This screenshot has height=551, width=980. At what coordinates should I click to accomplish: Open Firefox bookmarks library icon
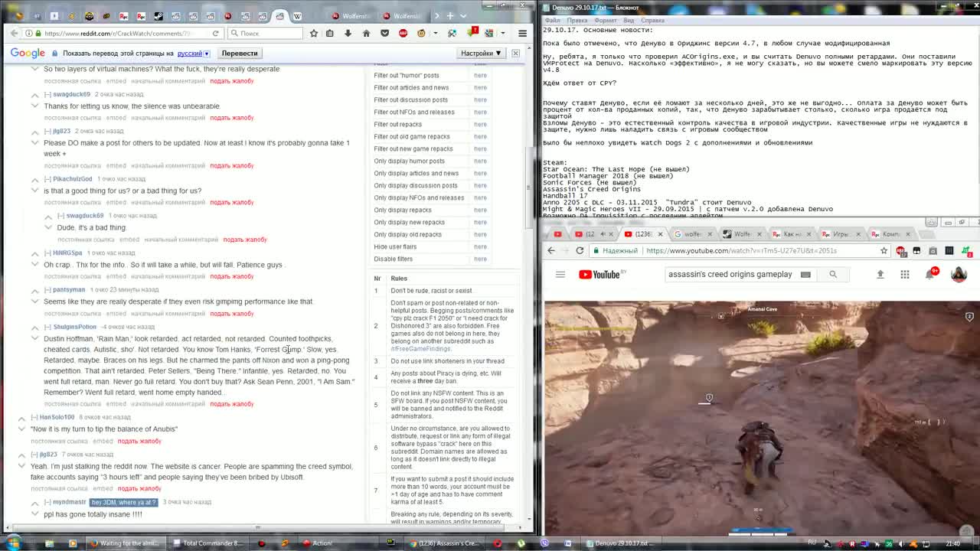(330, 33)
